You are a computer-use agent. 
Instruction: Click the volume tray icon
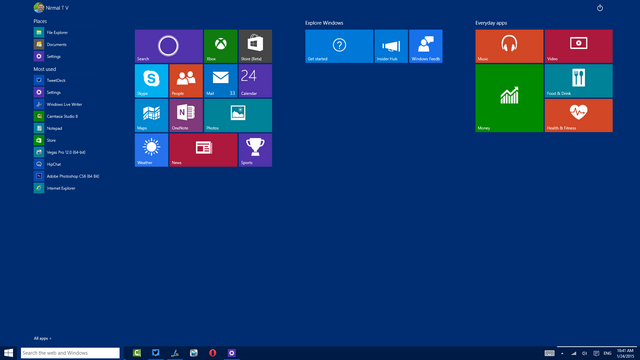[584, 353]
